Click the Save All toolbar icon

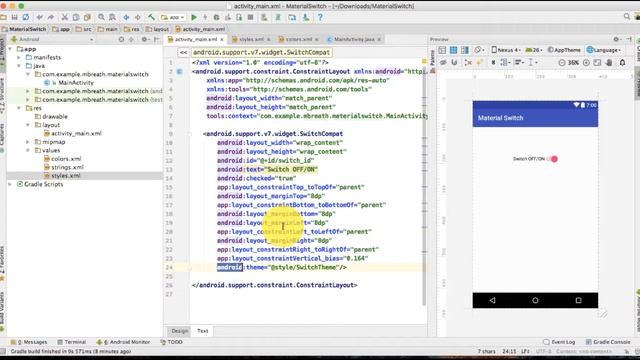point(14,17)
